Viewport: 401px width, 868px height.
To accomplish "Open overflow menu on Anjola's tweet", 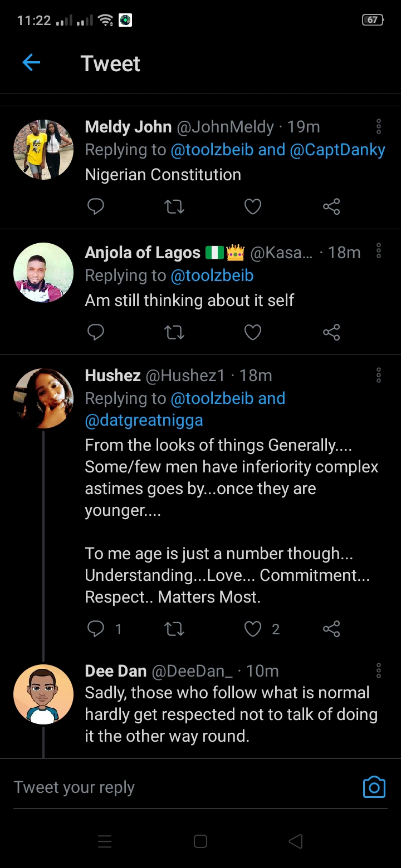I will pos(379,252).
